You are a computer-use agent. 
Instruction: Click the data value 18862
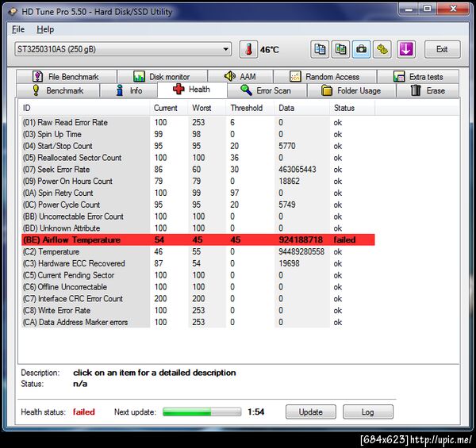pos(289,181)
